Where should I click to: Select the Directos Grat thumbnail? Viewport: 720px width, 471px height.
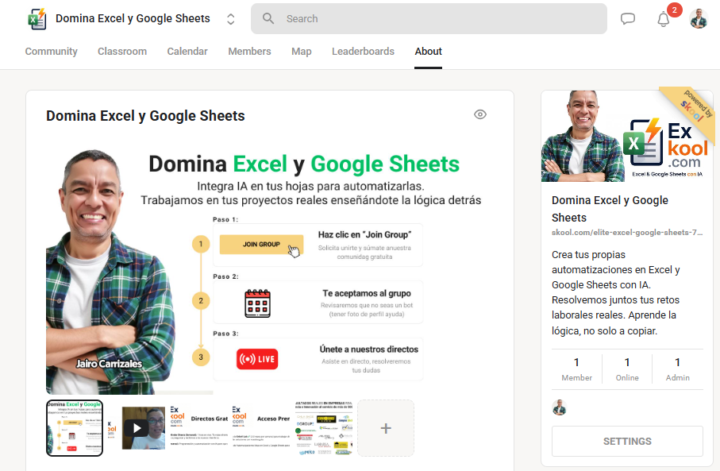tap(199, 428)
